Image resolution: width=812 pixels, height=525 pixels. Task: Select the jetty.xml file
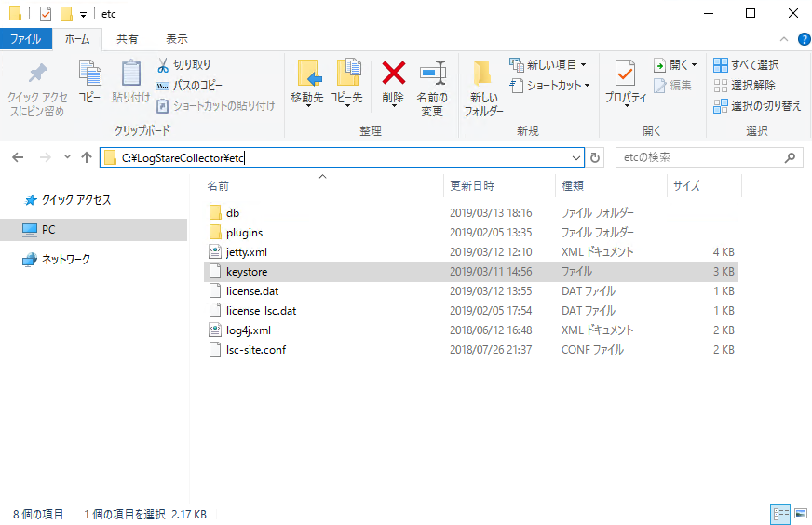click(x=471, y=252)
